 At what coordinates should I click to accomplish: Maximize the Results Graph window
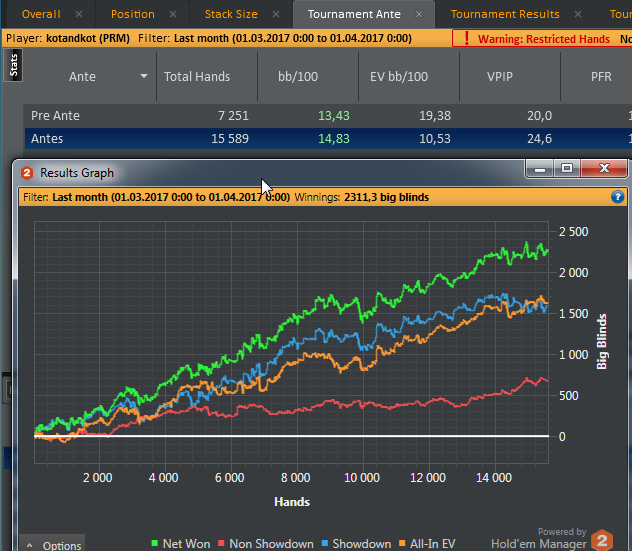pyautogui.click(x=567, y=171)
